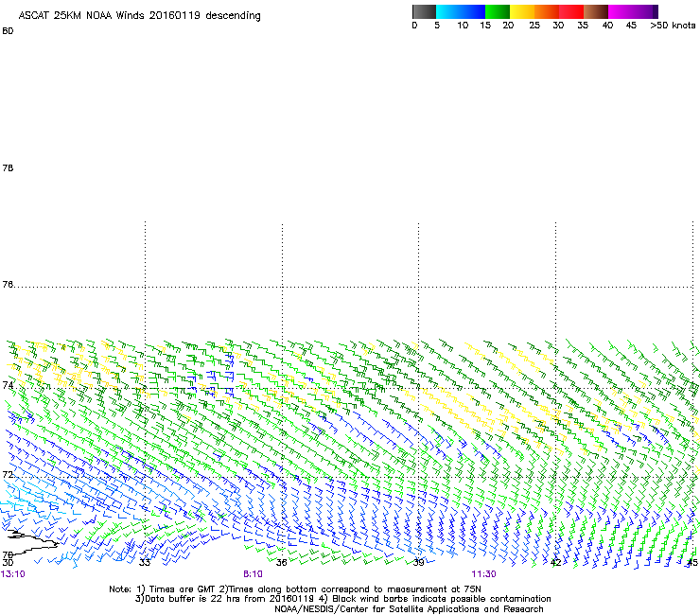Click the pass time '11:30'
700x615 pixels.
click(x=484, y=574)
